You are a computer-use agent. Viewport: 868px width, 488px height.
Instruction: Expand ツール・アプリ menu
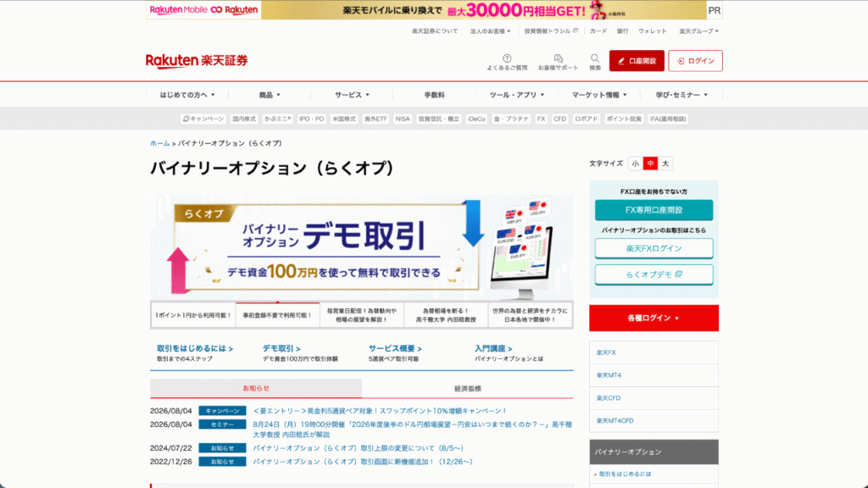pyautogui.click(x=516, y=95)
